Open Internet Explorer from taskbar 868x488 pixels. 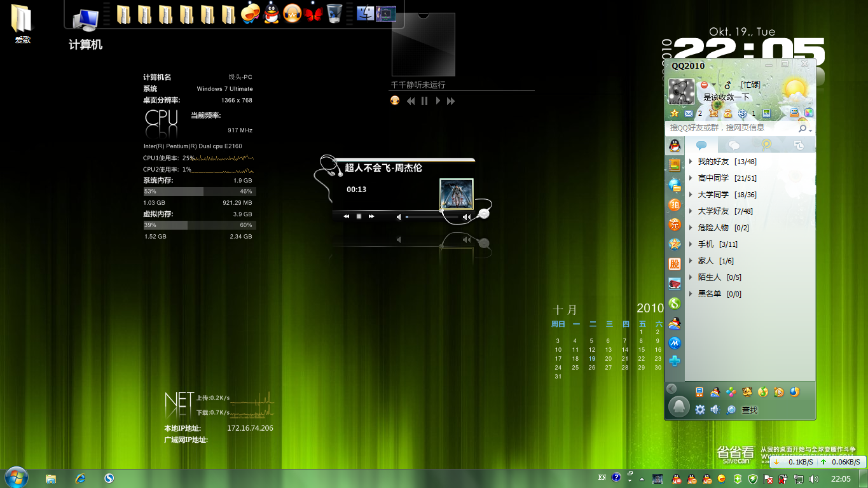tap(80, 478)
